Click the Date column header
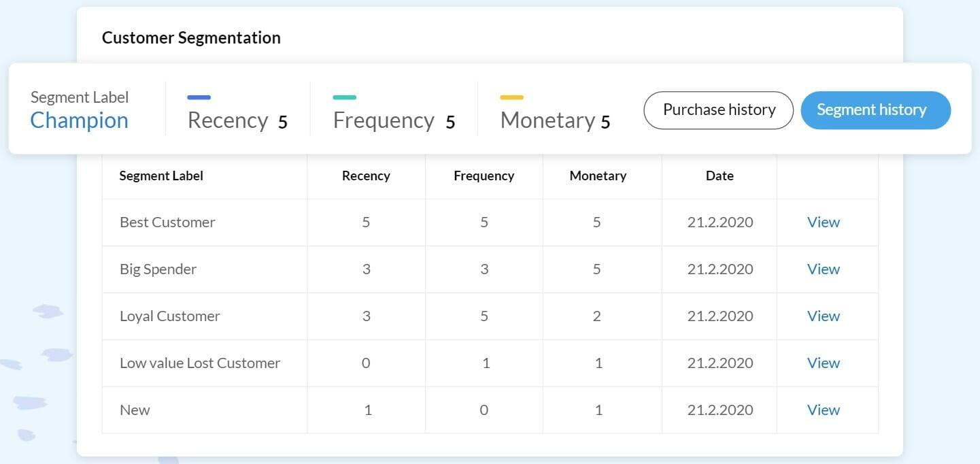Image resolution: width=980 pixels, height=464 pixels. tap(720, 176)
